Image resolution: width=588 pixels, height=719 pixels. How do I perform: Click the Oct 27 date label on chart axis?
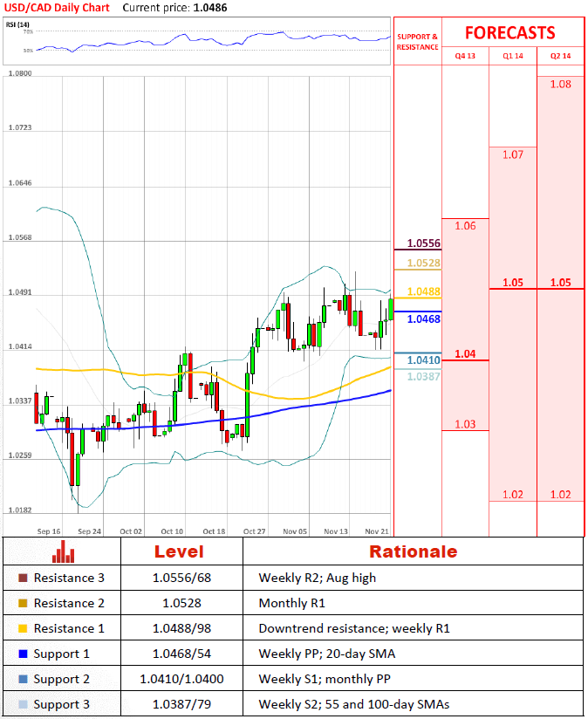coord(254,531)
